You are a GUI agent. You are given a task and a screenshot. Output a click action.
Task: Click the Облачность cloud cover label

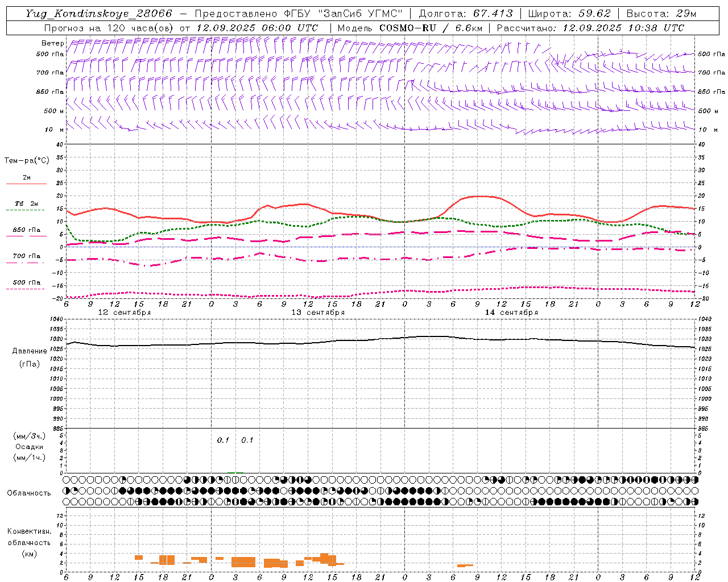[29, 493]
